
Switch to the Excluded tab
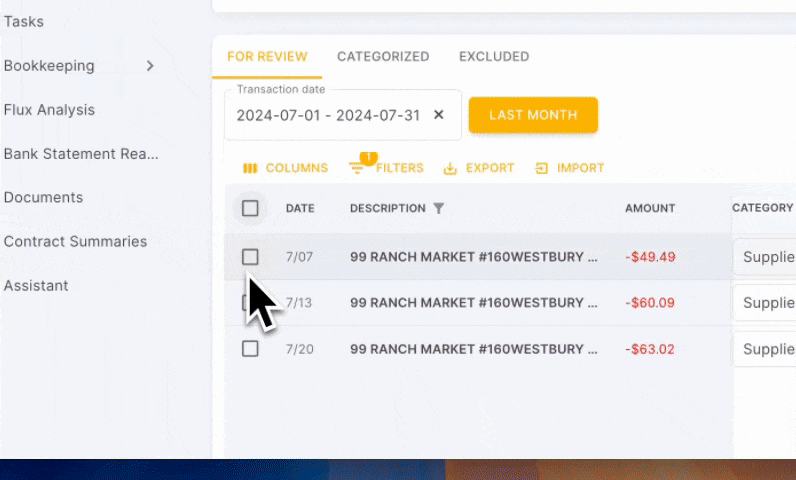[494, 57]
